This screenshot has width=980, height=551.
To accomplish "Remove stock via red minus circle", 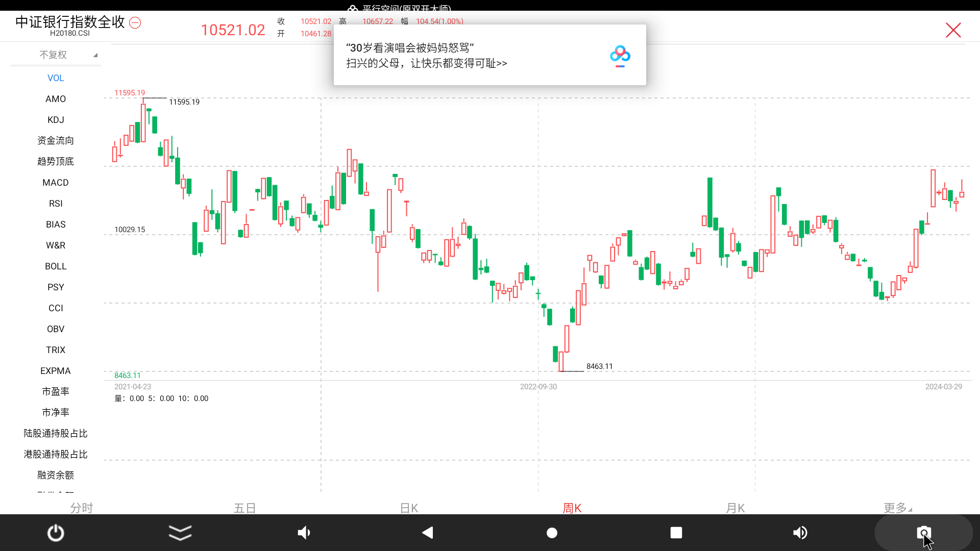I will [135, 23].
